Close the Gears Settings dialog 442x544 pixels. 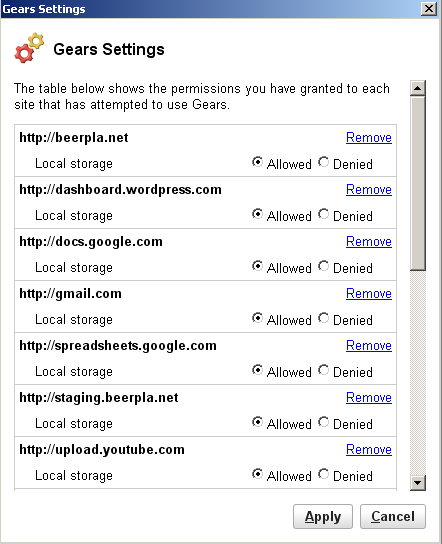(x=429, y=9)
